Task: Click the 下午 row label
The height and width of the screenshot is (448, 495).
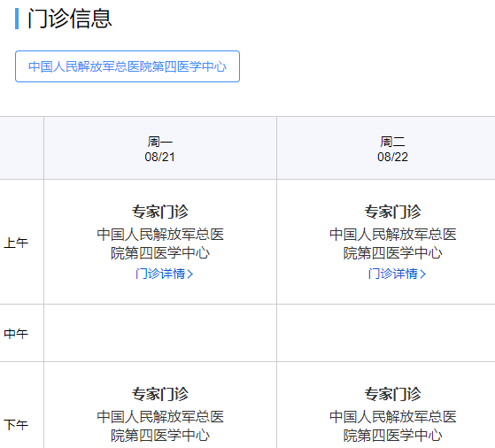Action: (x=16, y=425)
